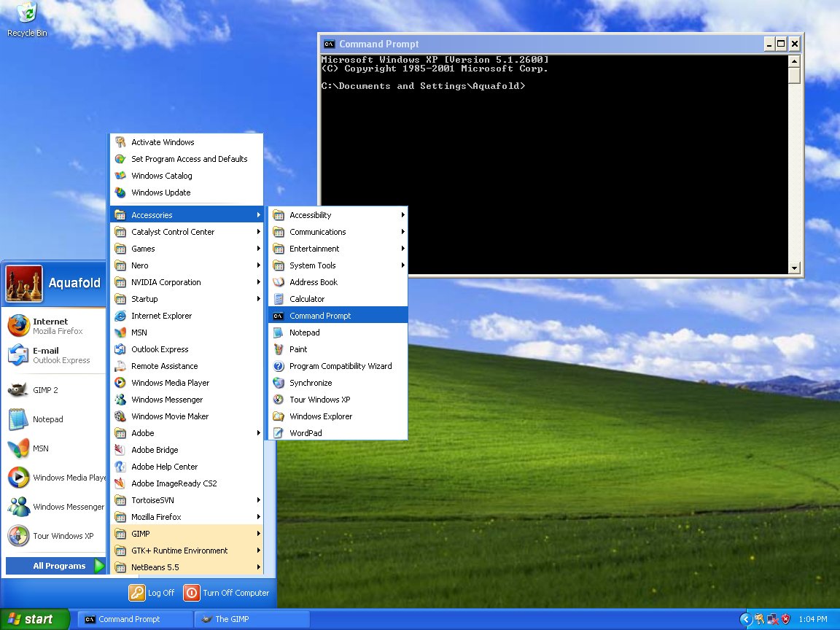
Task: Click the Turn Off Computer button
Action: coord(227,593)
